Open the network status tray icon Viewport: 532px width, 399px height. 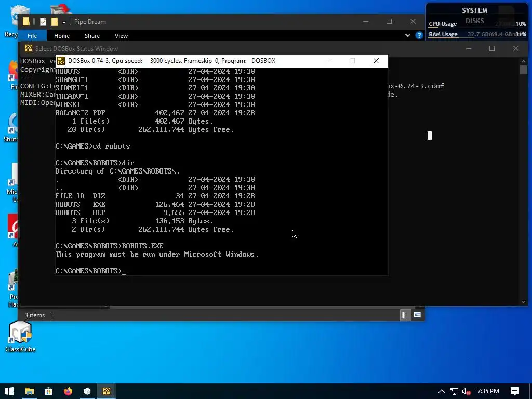pos(454,391)
